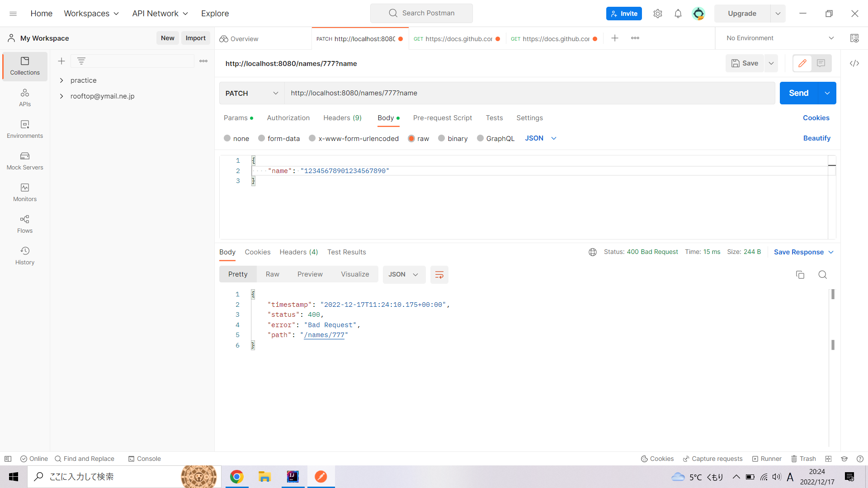The image size is (868, 488).
Task: Open the Runner from the status bar
Action: (x=767, y=459)
